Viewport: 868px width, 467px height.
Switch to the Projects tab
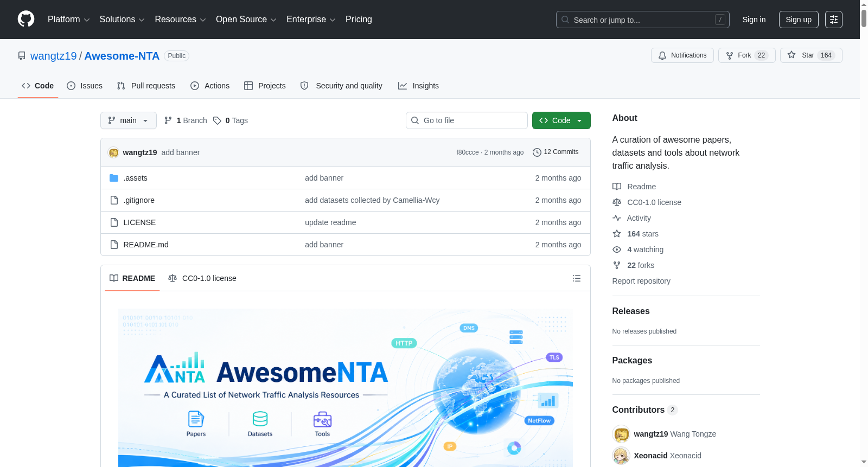(x=265, y=86)
